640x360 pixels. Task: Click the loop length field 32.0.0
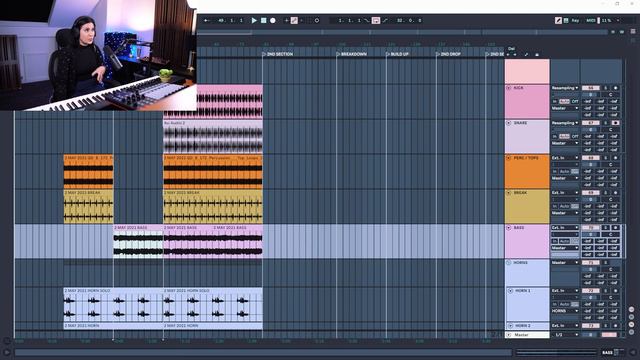409,20
